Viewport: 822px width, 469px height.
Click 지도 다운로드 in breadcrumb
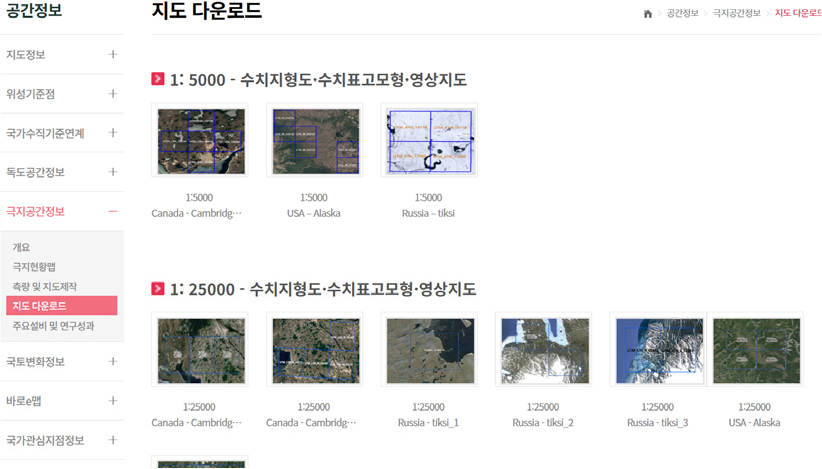click(798, 13)
